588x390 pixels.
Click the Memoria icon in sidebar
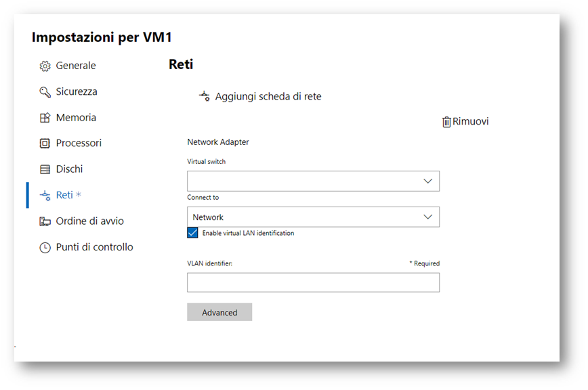[45, 118]
